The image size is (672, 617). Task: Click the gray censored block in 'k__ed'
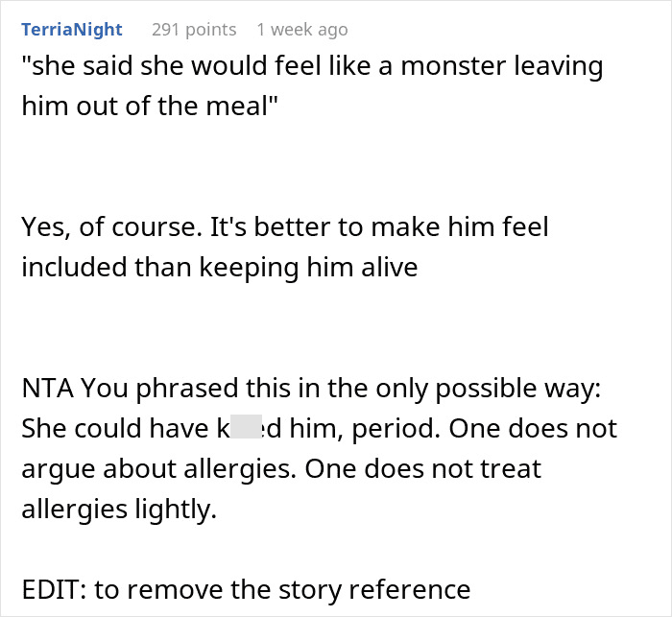(x=246, y=426)
